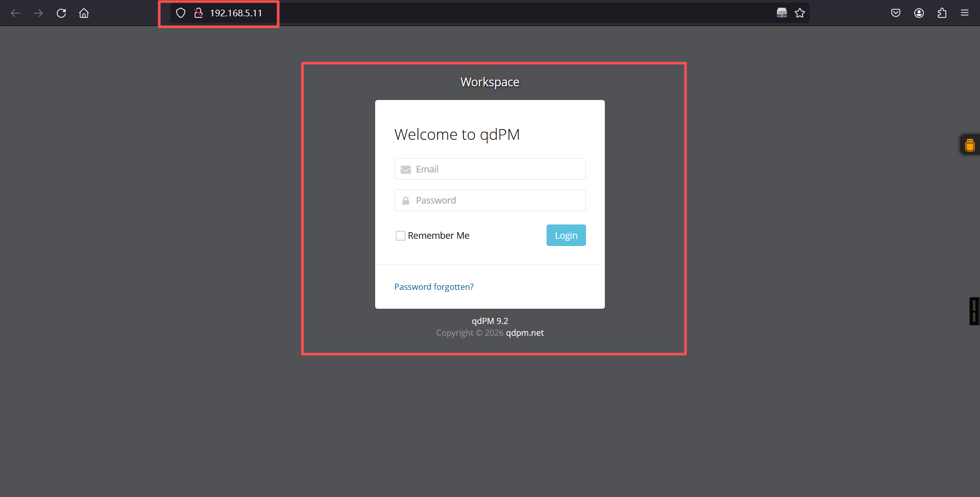Open the black side handle widget
980x497 pixels.
[x=974, y=311]
